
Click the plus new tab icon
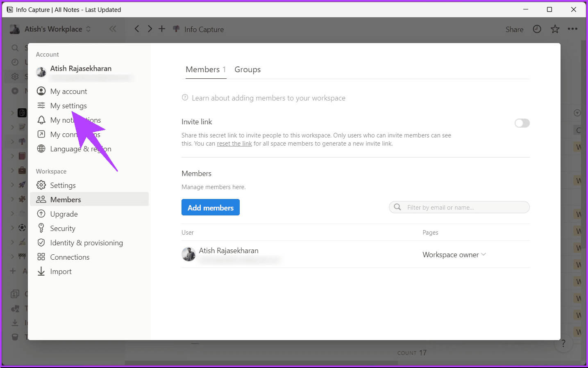[162, 29]
